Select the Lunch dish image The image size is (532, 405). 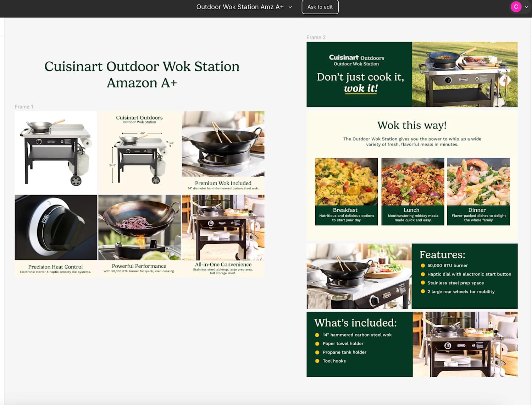tap(413, 182)
